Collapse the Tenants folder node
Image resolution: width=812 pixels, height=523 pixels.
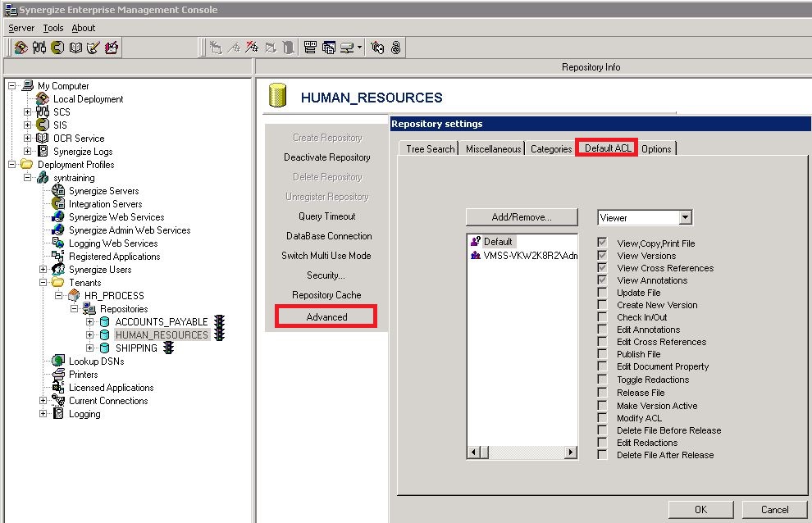43,282
